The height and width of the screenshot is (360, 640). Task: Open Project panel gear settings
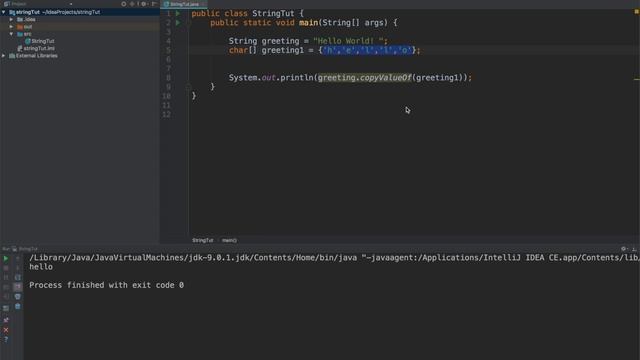[x=144, y=4]
